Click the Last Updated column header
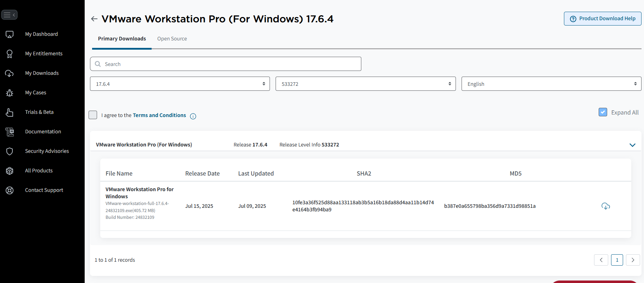This screenshot has width=644, height=283. pyautogui.click(x=256, y=173)
